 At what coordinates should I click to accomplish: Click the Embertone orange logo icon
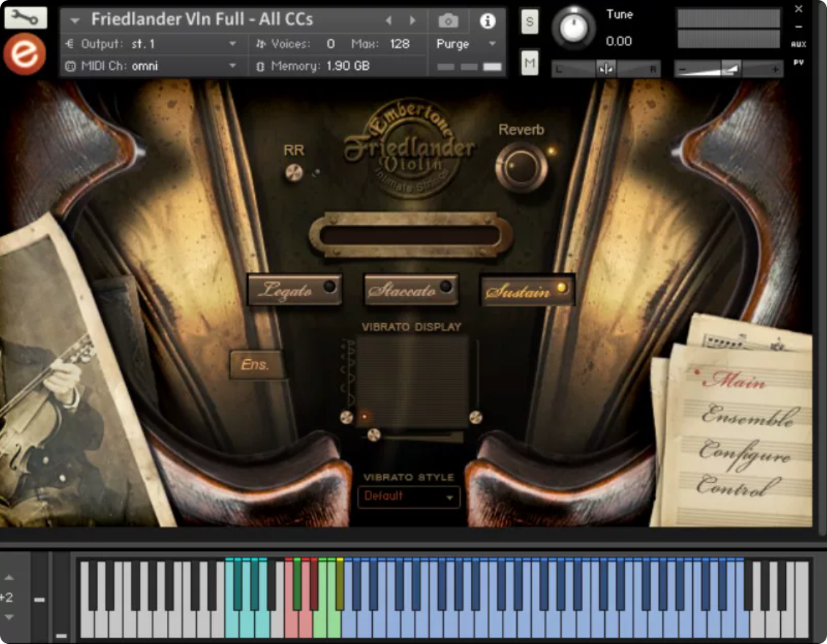point(24,53)
